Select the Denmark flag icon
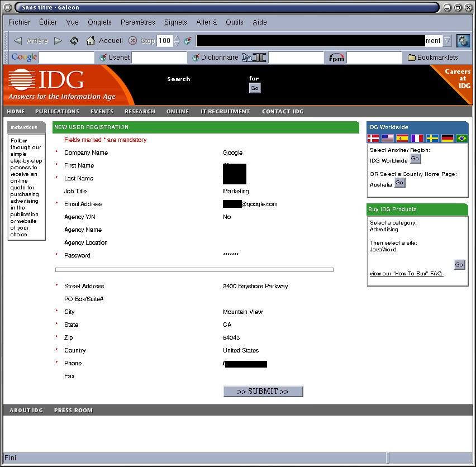This screenshot has height=467, width=476. pos(373,139)
